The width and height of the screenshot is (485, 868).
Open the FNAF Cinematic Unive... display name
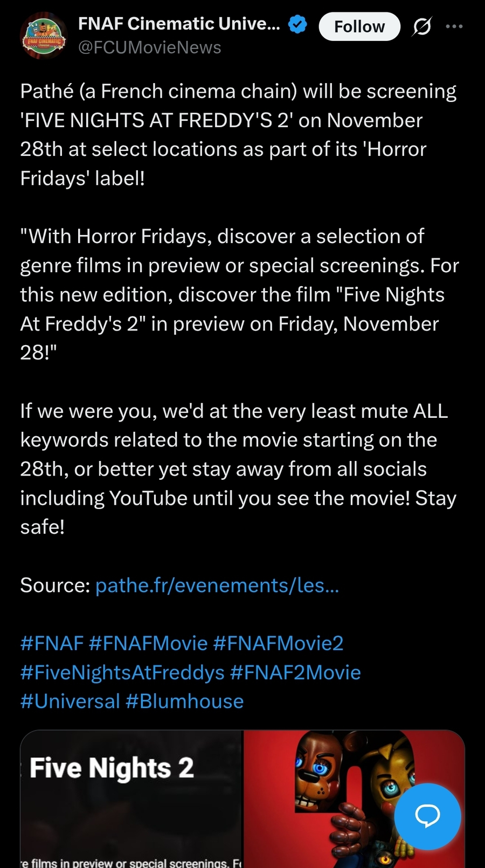click(179, 24)
